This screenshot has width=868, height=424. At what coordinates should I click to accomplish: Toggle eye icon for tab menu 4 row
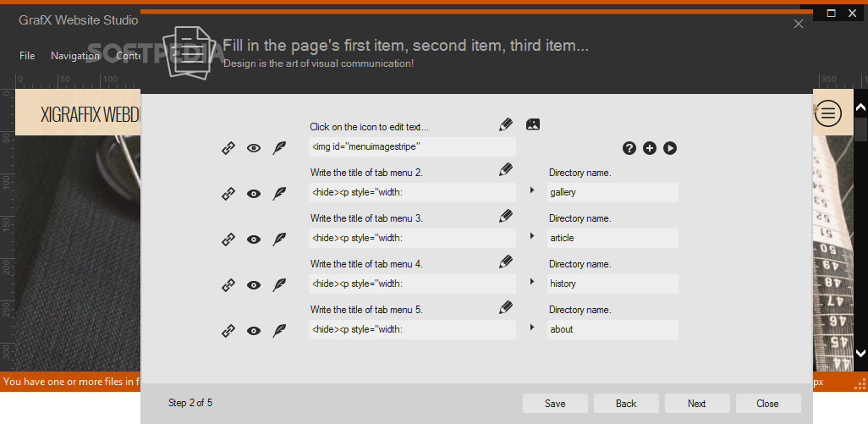(x=254, y=285)
